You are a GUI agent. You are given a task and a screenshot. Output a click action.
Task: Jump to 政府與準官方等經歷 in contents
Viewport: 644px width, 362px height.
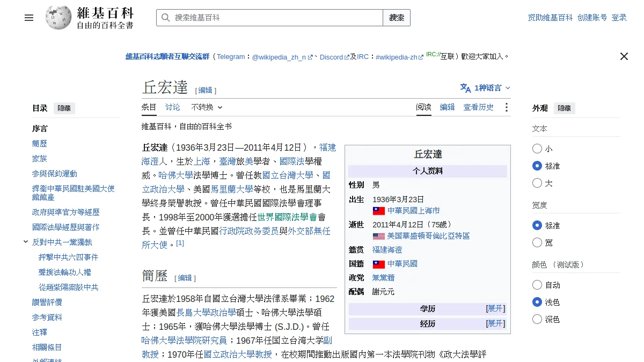66,212
